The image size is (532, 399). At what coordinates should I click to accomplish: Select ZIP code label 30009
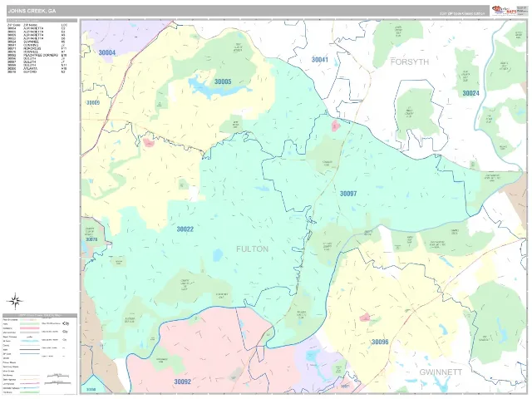tap(93, 102)
